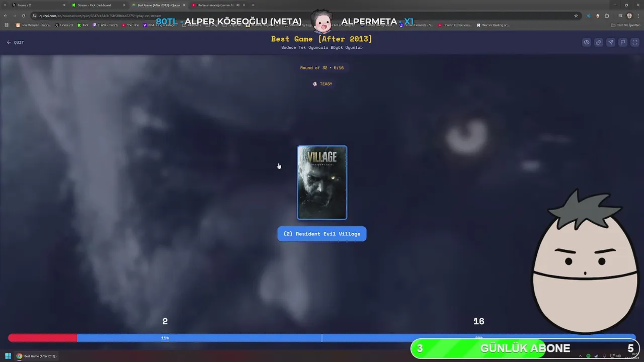Click the QUIT back arrow link

point(15,42)
